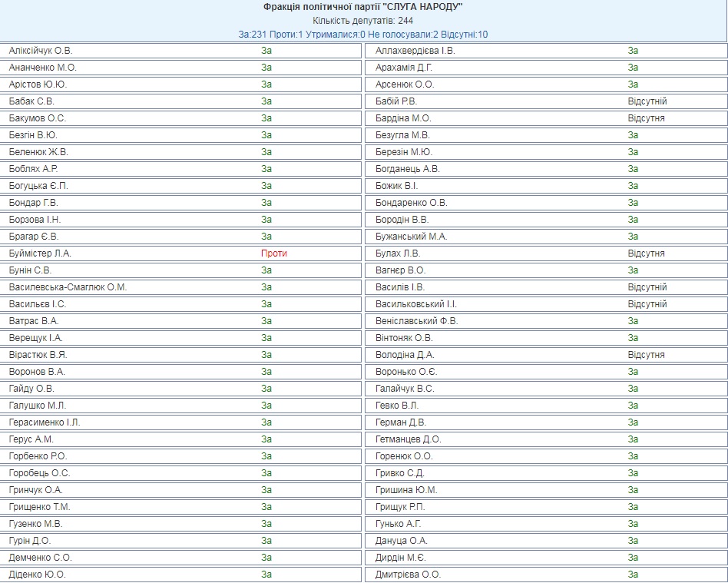Image resolution: width=728 pixels, height=583 pixels.
Task: Click the name Богуцька Є.П.
Action: click(38, 186)
